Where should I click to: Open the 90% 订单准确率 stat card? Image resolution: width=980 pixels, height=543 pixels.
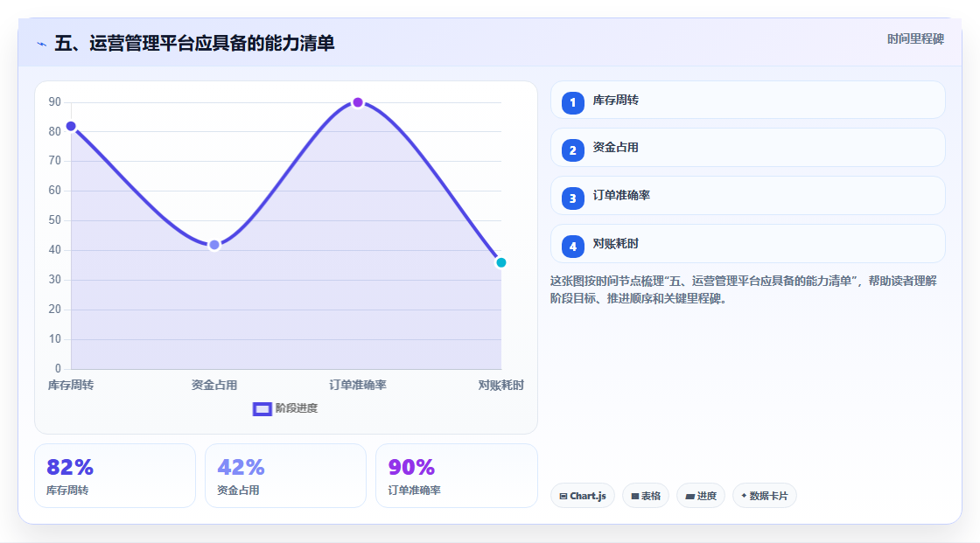point(456,476)
